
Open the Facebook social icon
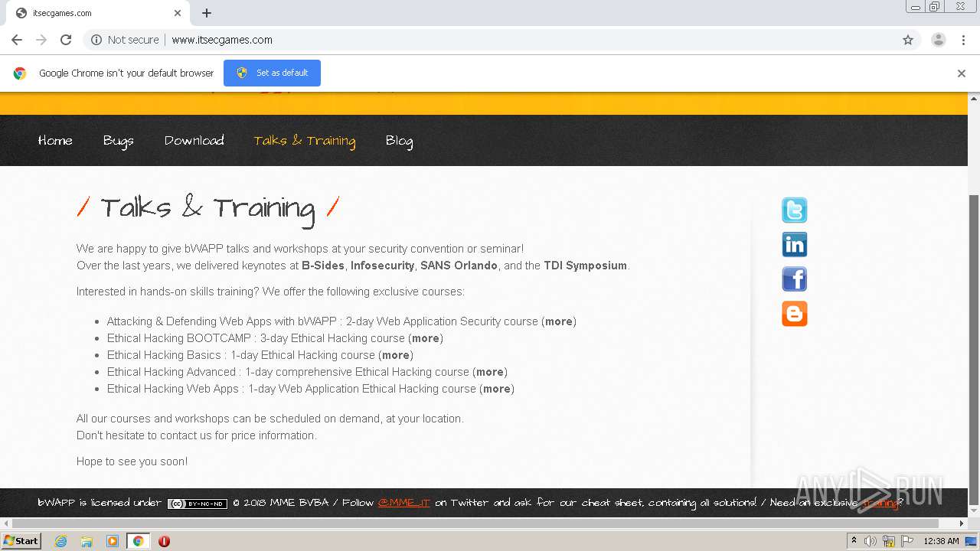794,279
